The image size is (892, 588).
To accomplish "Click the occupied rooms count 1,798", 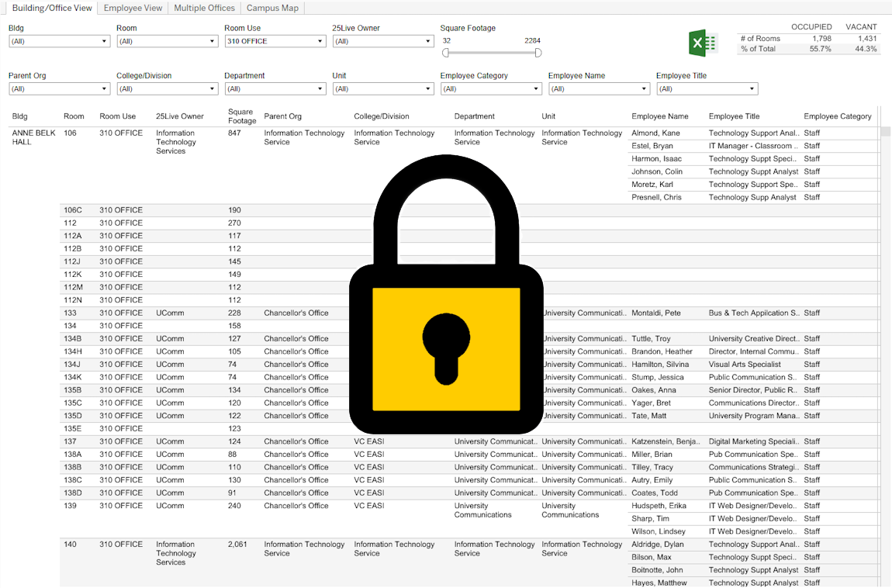I will (821, 39).
